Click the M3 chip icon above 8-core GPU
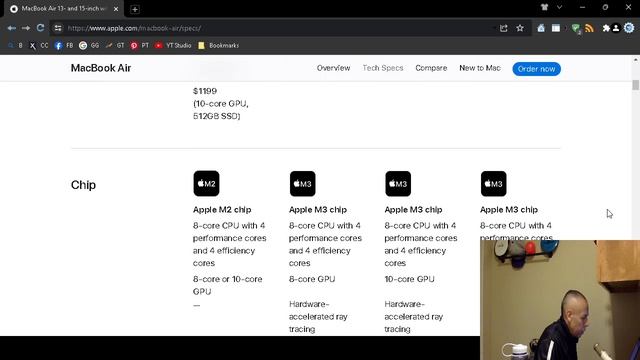 [302, 184]
